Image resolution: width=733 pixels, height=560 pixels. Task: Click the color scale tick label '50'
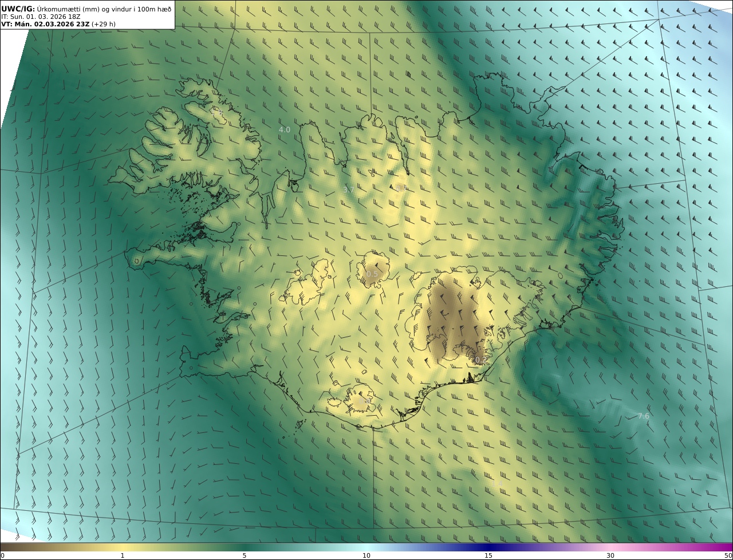tap(728, 555)
